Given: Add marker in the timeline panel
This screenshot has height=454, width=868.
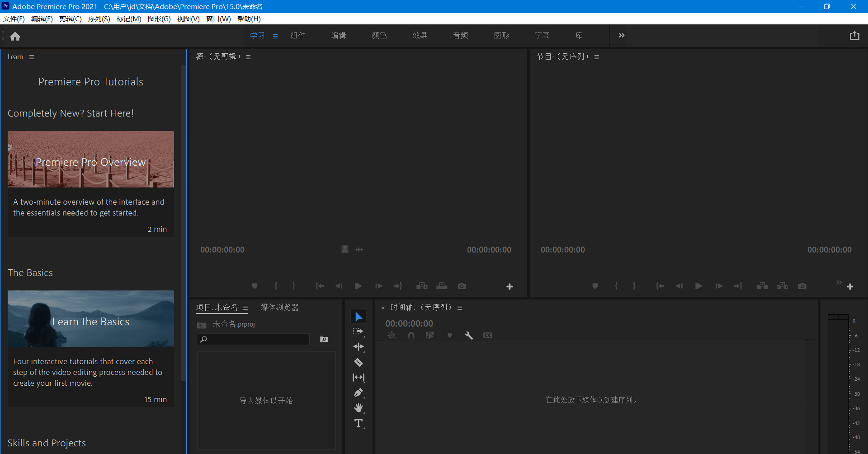Looking at the screenshot, I should [x=449, y=335].
